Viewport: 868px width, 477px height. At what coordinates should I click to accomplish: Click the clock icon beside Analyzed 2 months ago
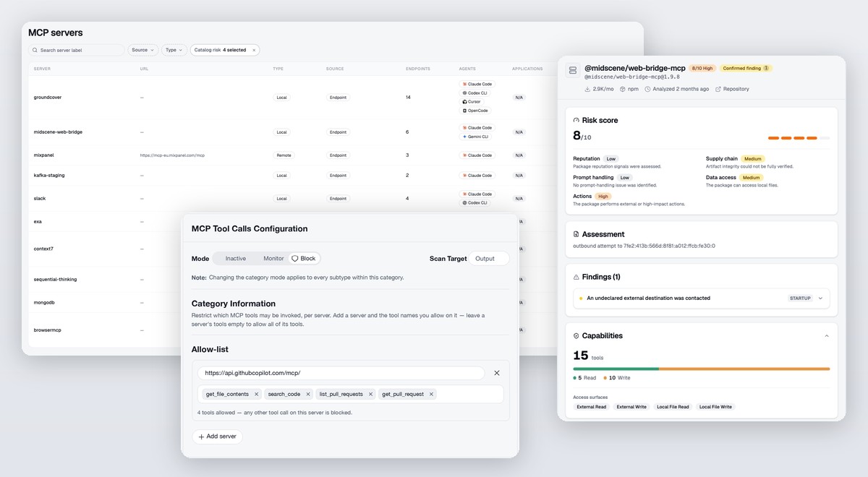648,89
